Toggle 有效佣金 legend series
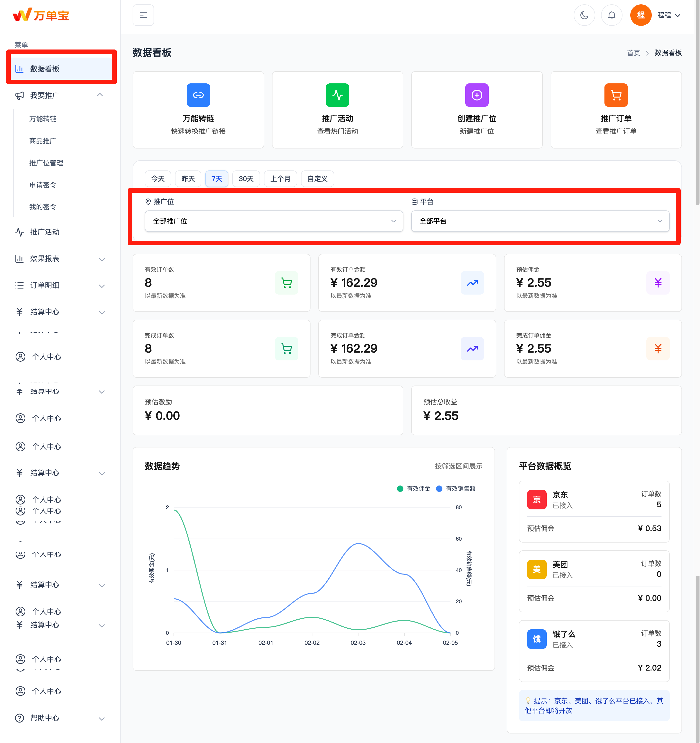Screen dimensions: 700x743 [414, 488]
